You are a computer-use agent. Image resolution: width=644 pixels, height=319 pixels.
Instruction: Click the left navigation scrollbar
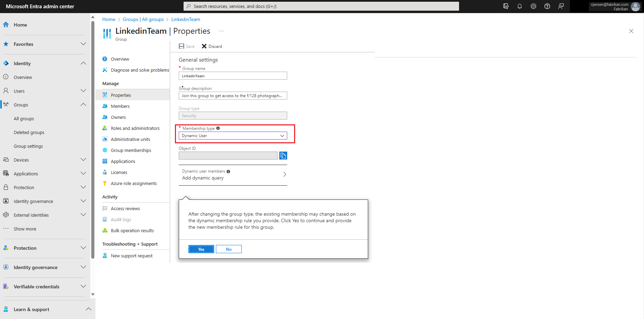coord(93,140)
